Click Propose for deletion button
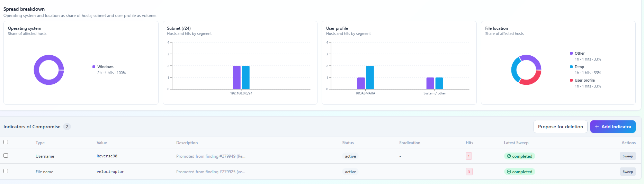 [560, 127]
